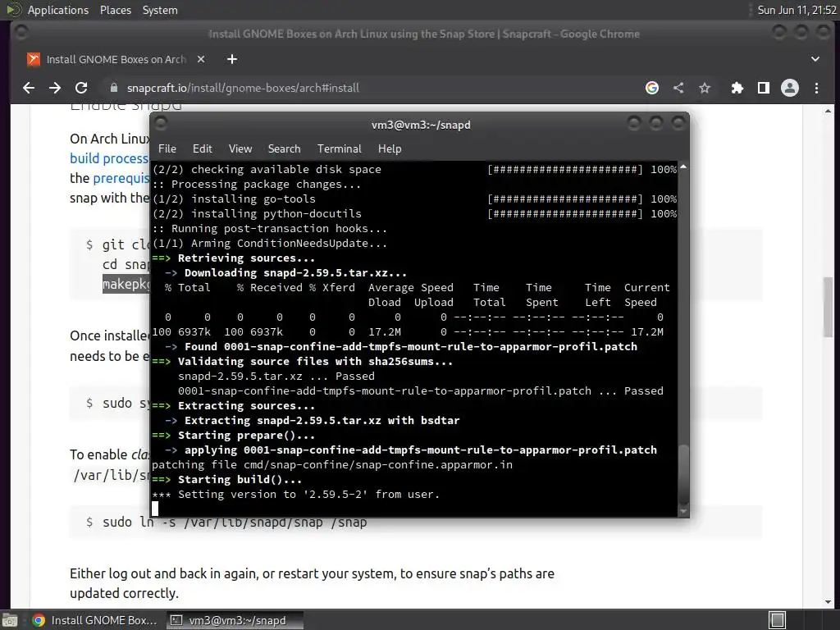Click the date and time clock
Screen dimensions: 840x630
tap(797, 10)
